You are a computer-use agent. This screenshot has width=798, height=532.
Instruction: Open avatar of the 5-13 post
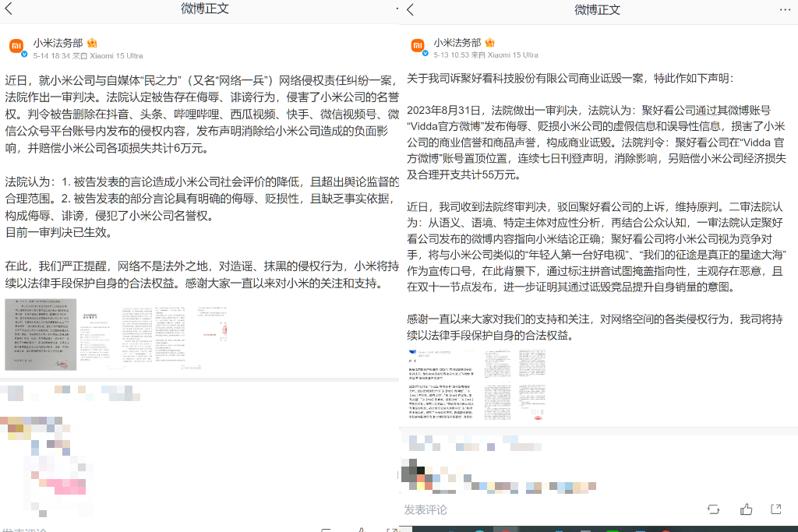click(418, 46)
